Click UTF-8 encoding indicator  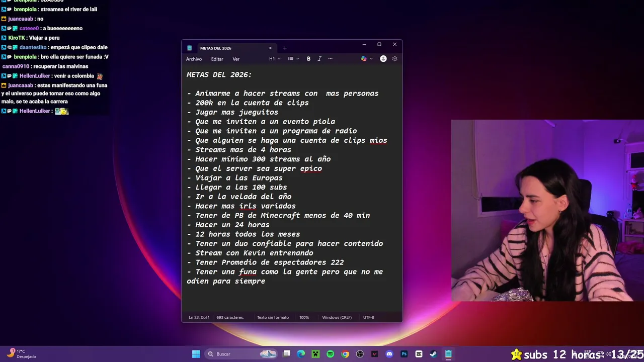[368, 317]
